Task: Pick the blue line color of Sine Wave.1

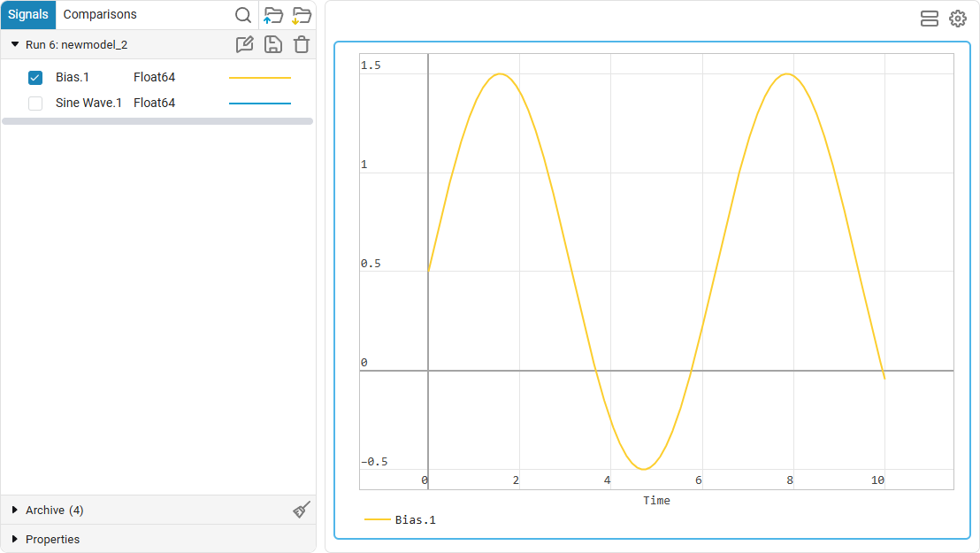Action: click(260, 104)
